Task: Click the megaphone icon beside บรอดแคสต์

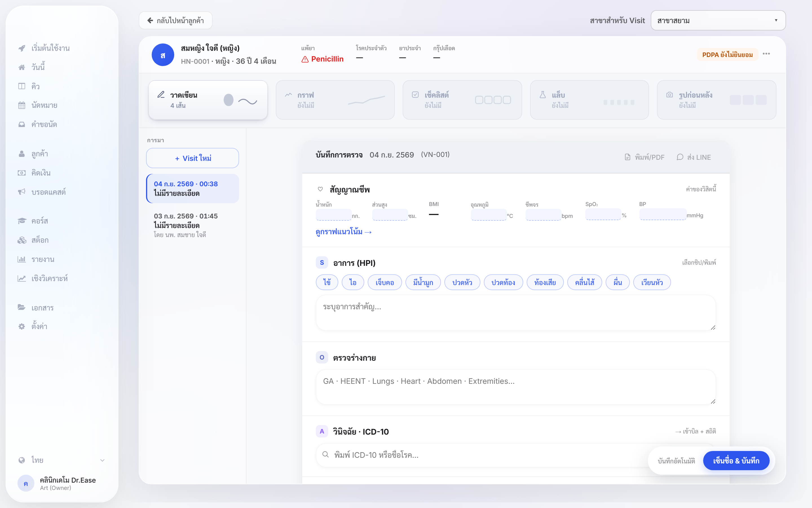Action: 22,192
